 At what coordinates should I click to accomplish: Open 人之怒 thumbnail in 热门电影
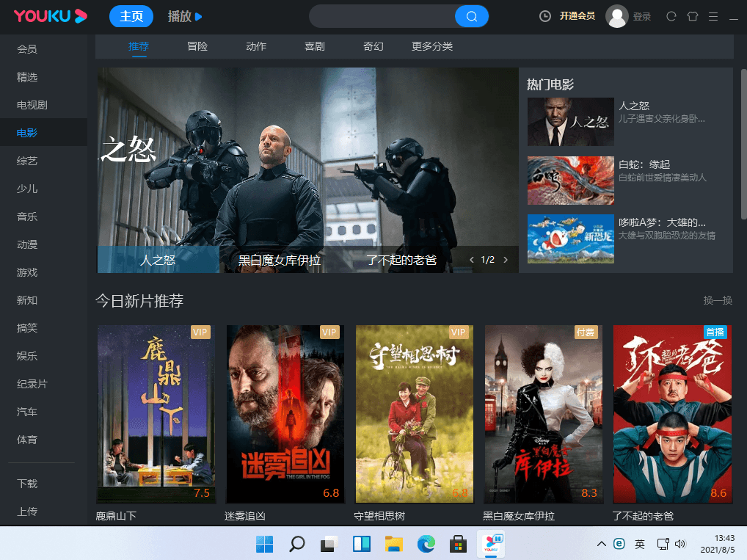tap(570, 122)
